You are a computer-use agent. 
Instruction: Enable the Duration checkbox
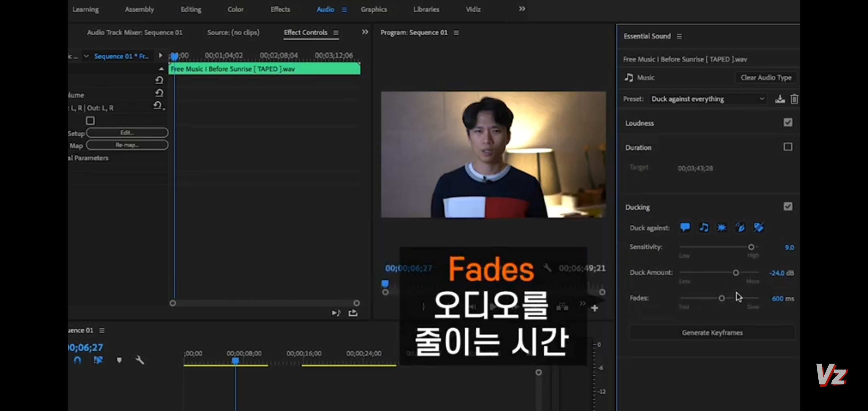787,147
